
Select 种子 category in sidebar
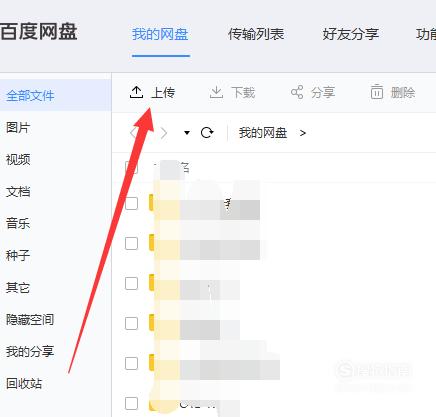[18, 256]
